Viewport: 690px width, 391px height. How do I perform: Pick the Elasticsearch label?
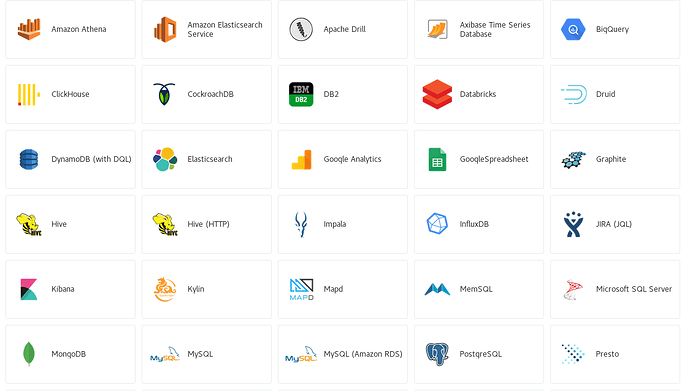[x=210, y=159]
